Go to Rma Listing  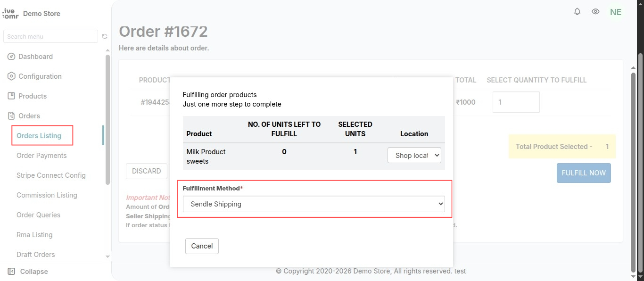click(34, 235)
